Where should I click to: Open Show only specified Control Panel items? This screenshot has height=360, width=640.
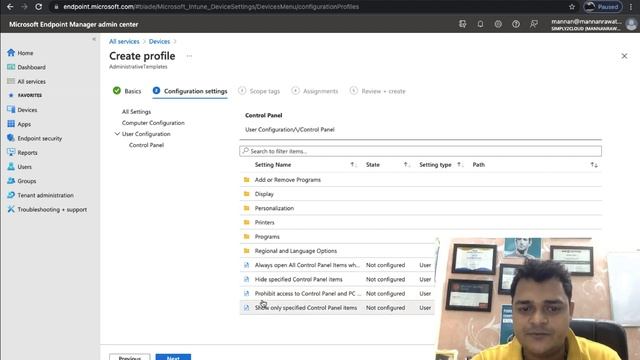pos(306,308)
